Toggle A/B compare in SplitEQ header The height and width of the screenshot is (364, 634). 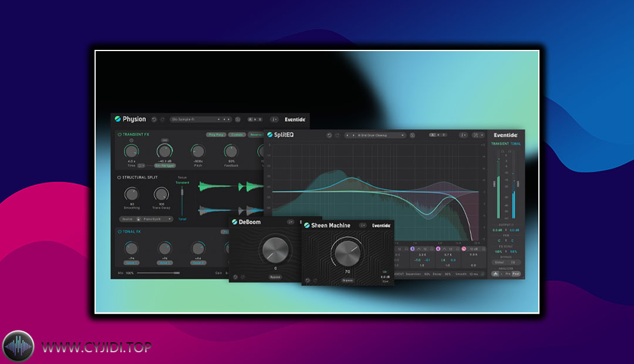point(439,135)
